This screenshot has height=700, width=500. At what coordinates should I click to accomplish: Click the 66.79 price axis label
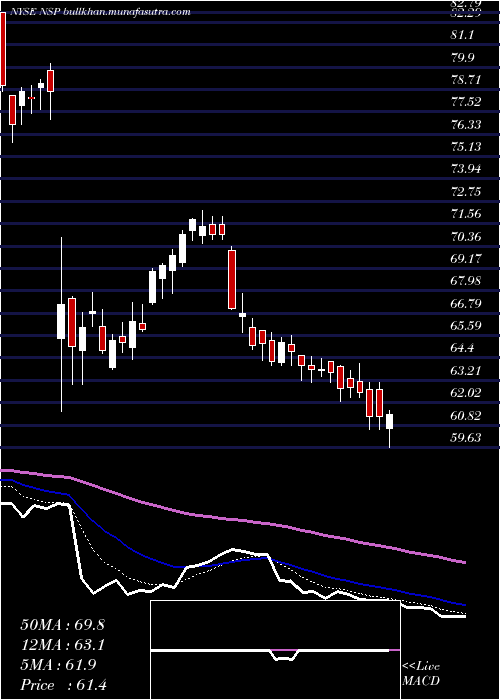(466, 304)
